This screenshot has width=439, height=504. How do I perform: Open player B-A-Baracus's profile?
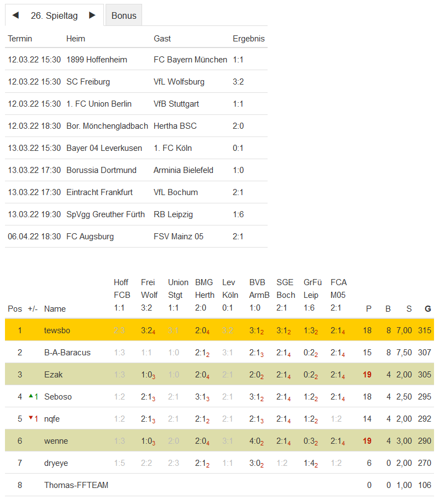coord(67,353)
